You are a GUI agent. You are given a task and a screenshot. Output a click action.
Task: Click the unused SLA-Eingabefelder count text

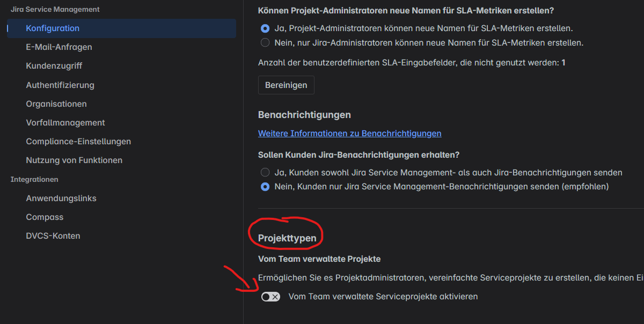pyautogui.click(x=412, y=63)
